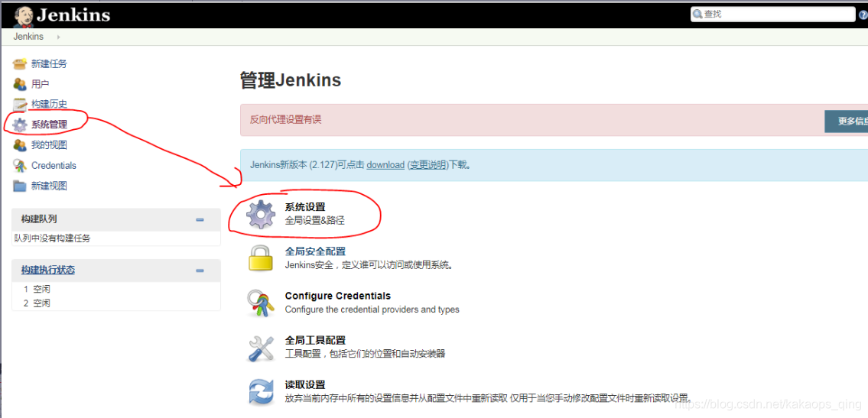The width and height of the screenshot is (868, 418).
Task: Click the Jenkins breadcrumb item
Action: (28, 37)
